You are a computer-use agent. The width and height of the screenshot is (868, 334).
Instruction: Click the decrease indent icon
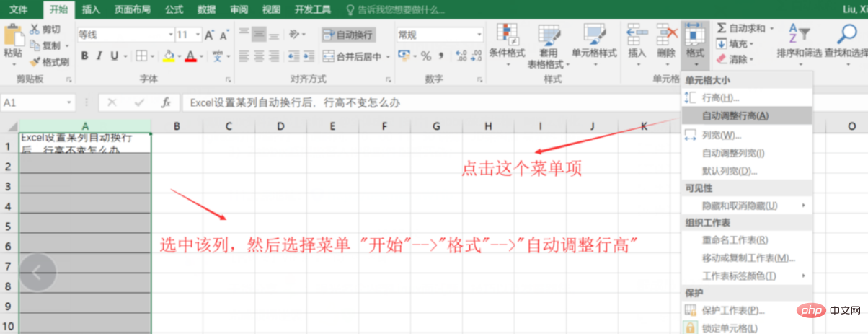[294, 56]
